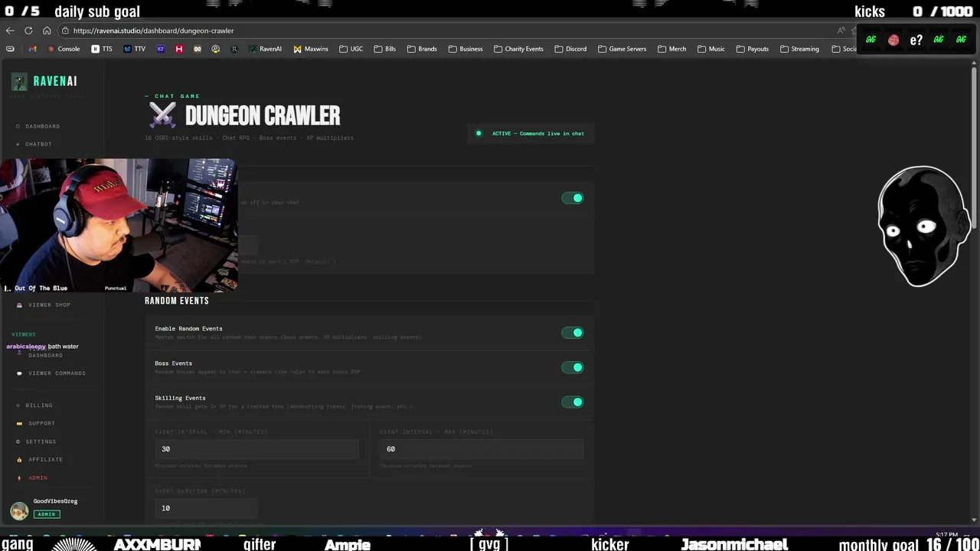The image size is (980, 551).
Task: Open the Maxwins bookmark
Action: (x=311, y=49)
